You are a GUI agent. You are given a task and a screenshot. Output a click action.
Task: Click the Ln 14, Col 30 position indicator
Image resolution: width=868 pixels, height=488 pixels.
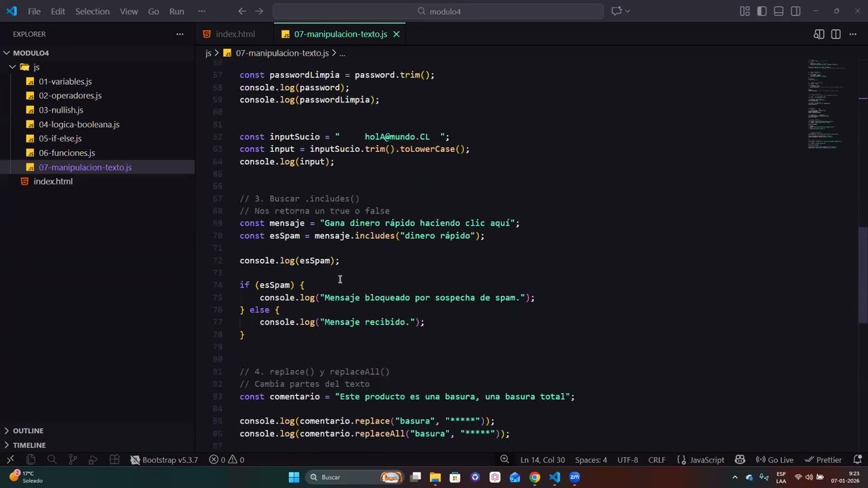click(x=542, y=460)
